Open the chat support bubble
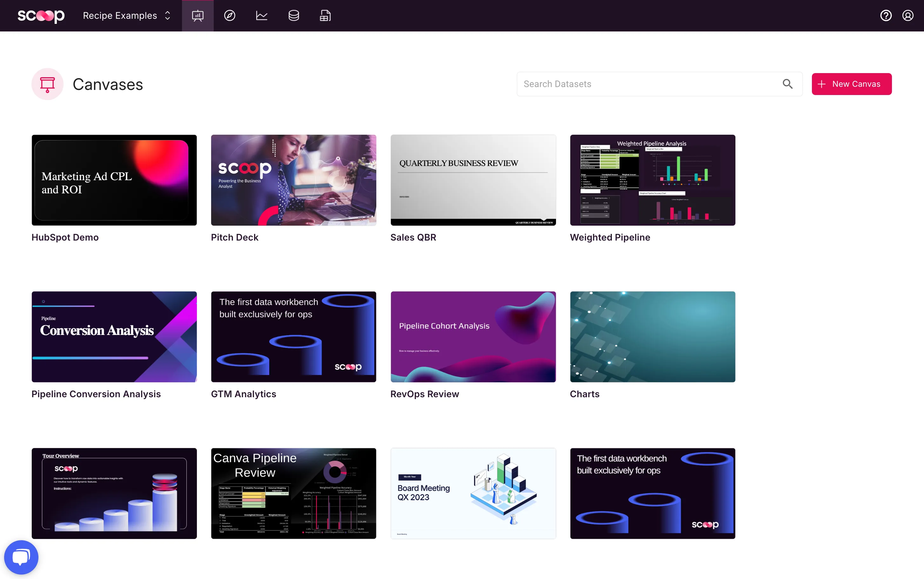 tap(21, 557)
